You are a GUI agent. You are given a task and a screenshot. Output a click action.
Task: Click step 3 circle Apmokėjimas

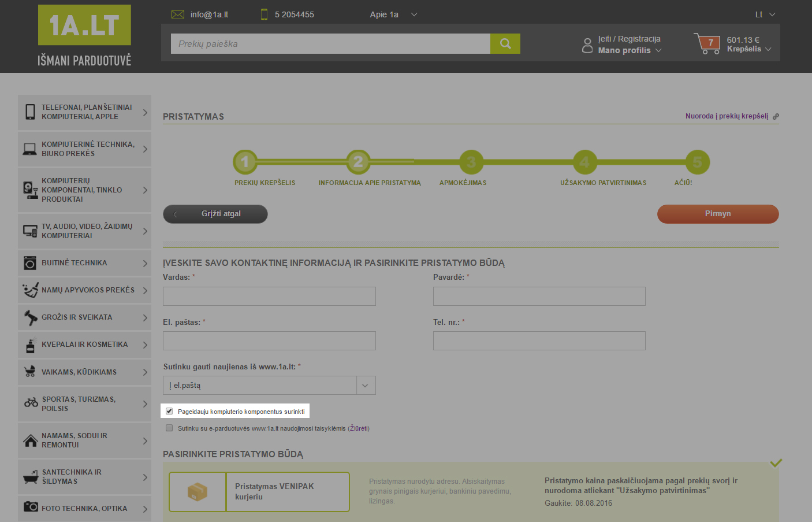471,162
